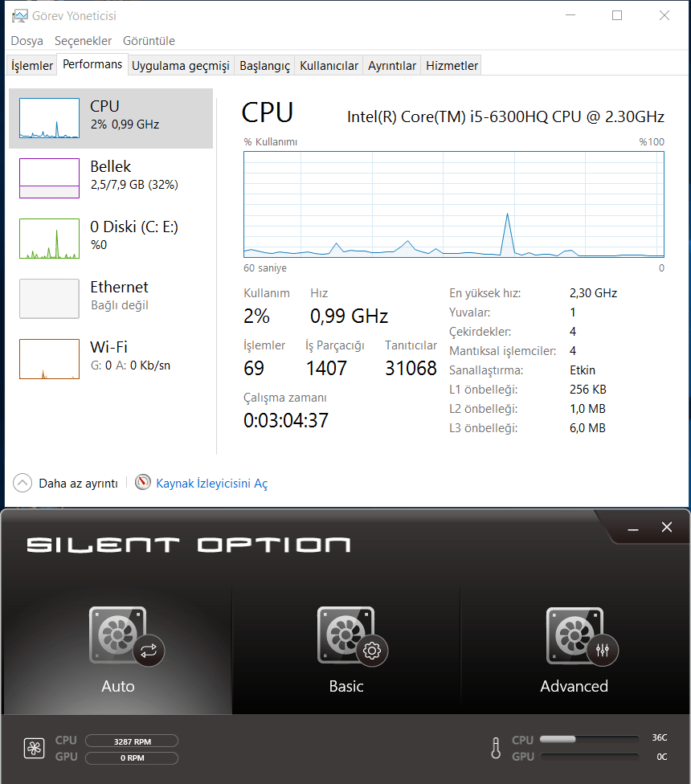Image resolution: width=691 pixels, height=784 pixels.
Task: Switch to the Kullanıcılar tab
Action: (329, 66)
